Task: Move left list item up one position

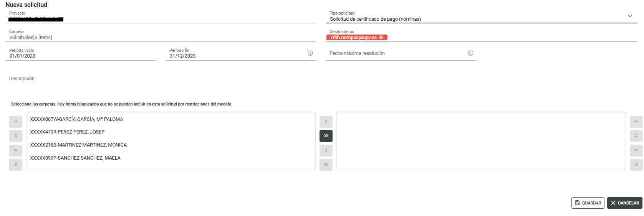Action: pos(16,122)
